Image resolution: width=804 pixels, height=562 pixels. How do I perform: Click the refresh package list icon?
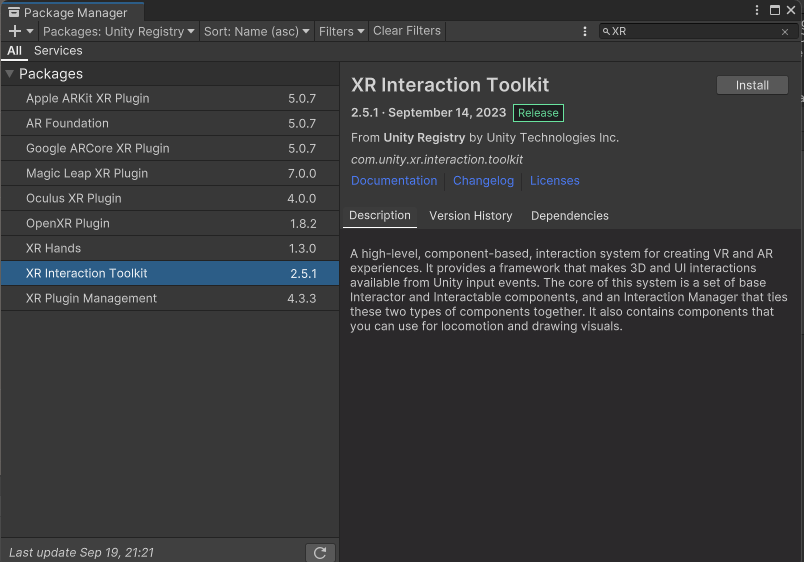[320, 553]
